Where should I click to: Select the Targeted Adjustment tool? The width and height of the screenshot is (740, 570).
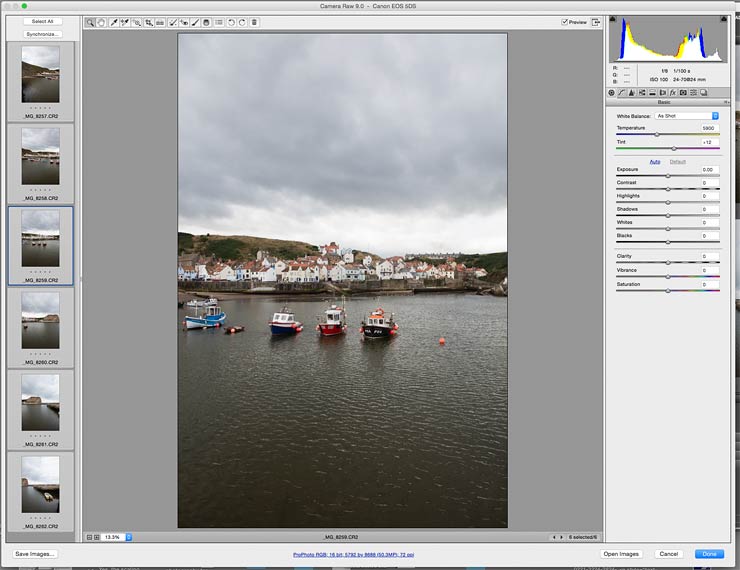tap(136, 22)
